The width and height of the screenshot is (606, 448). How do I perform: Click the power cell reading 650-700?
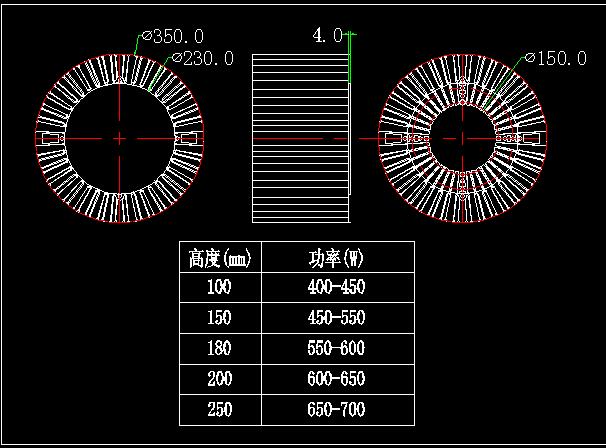[x=338, y=410]
